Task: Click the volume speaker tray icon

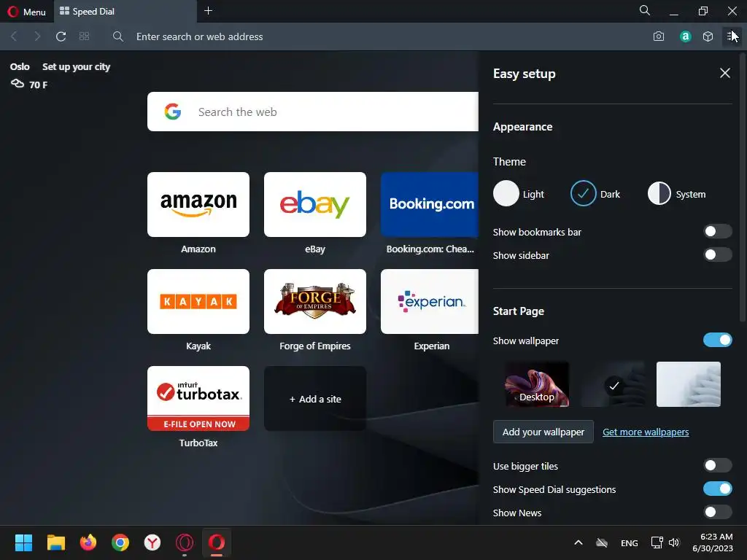Action: pos(674,542)
